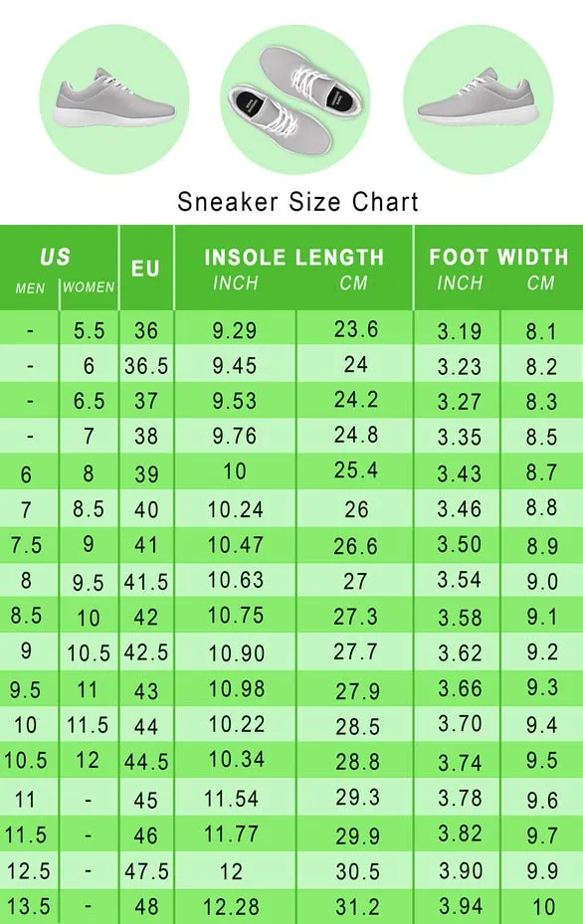Image resolution: width=583 pixels, height=924 pixels.
Task: Click the 25.4 cm insole cell
Action: point(355,470)
